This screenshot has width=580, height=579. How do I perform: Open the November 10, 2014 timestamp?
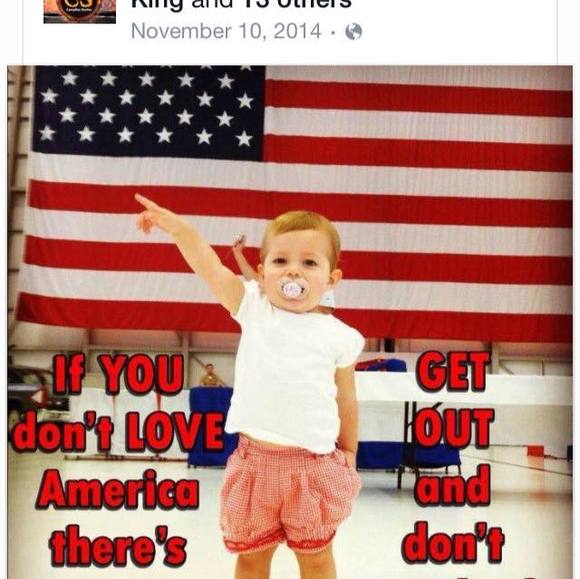[226, 31]
